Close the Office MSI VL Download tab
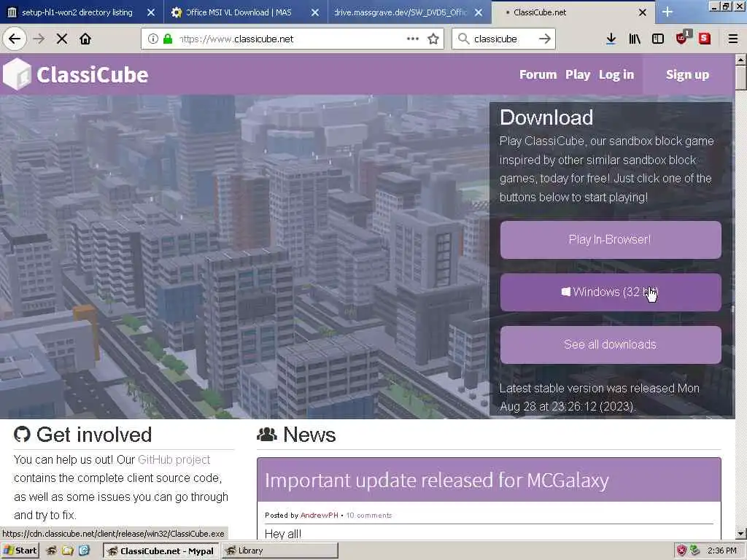 point(315,12)
